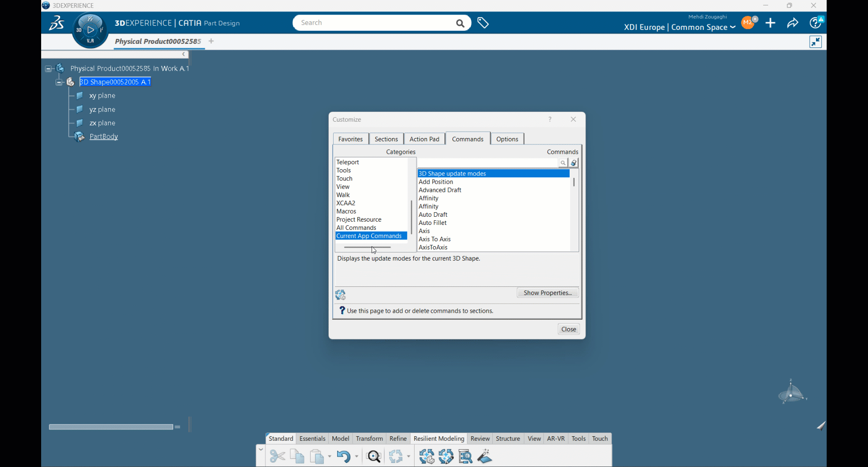Click the Copy icon in Standard toolbar
The image size is (868, 467).
tap(297, 456)
